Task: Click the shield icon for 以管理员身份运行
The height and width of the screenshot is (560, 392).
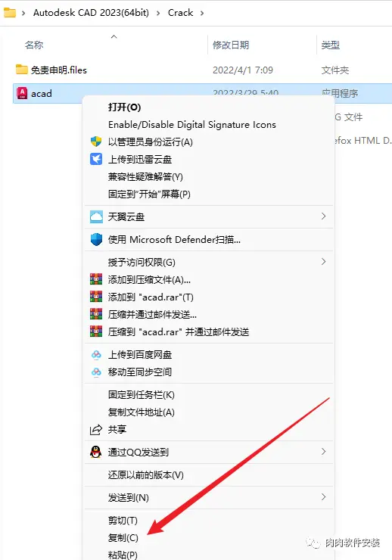Action: tap(96, 142)
